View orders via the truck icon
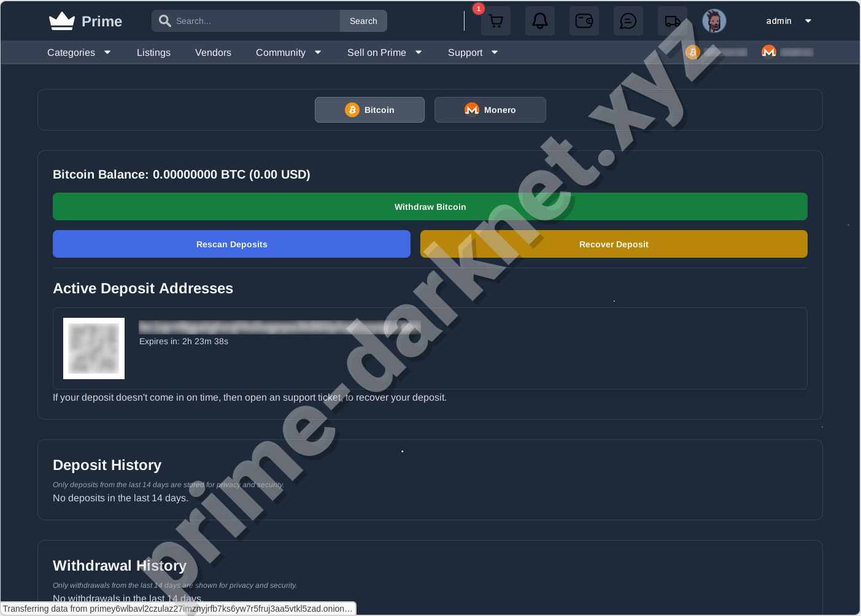The height and width of the screenshot is (616, 861). 672,20
